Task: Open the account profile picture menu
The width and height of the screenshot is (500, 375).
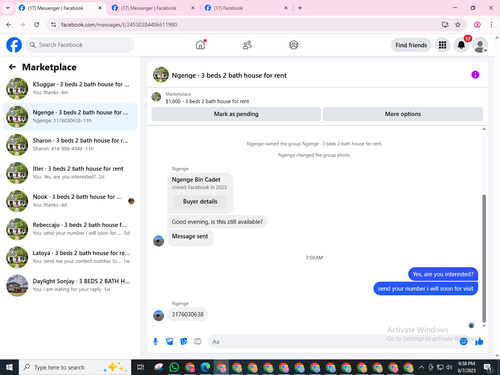Action: coord(480,45)
